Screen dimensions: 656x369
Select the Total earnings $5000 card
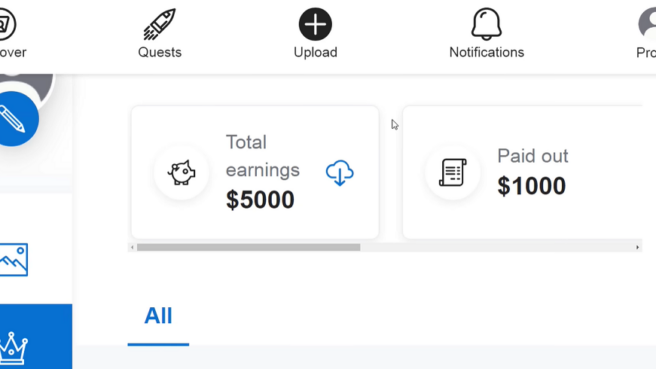pos(255,172)
